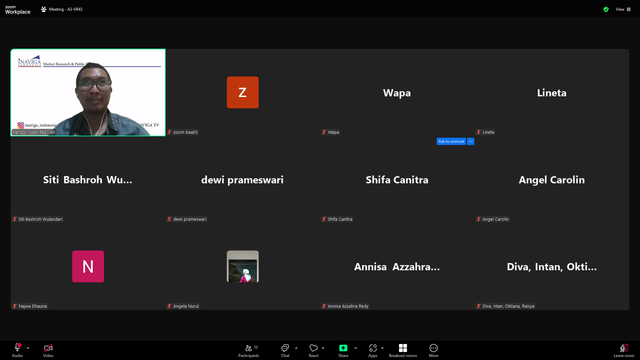Screen dimensions: 640x360
Task: Click the green encryption shield icon
Action: pyautogui.click(x=606, y=9)
